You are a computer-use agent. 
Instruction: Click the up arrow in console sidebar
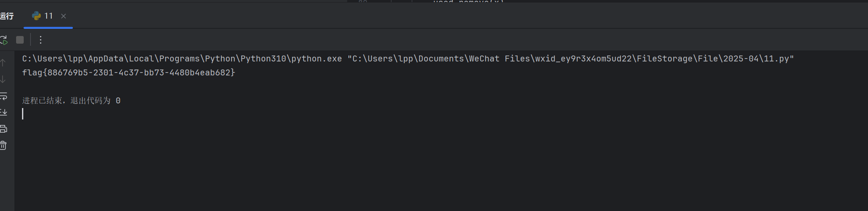pyautogui.click(x=3, y=63)
